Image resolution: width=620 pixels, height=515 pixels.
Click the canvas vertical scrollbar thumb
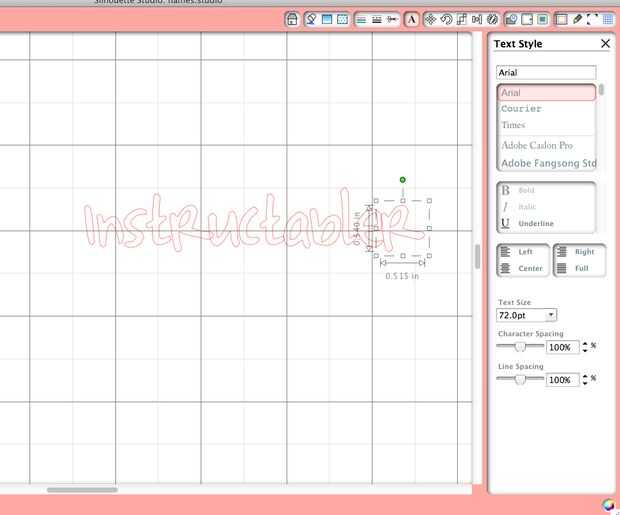pos(477,257)
